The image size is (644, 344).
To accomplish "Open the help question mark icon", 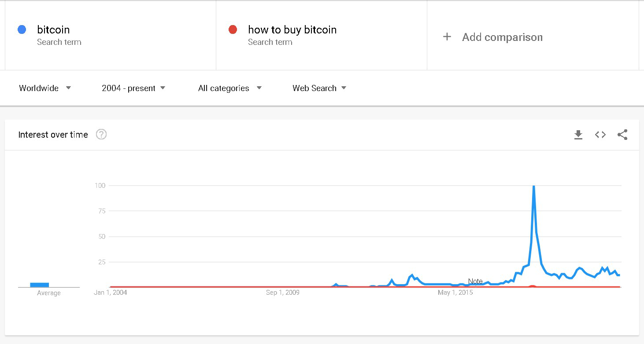I will coord(101,135).
